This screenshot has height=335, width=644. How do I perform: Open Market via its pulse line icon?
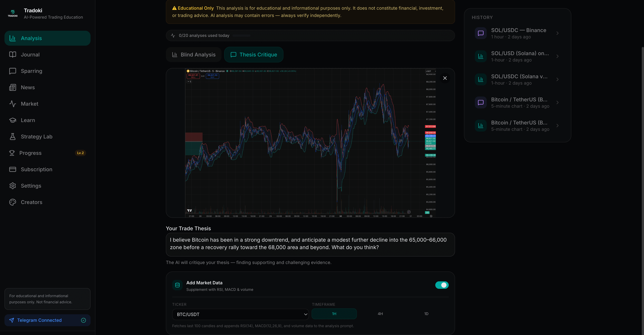point(12,104)
